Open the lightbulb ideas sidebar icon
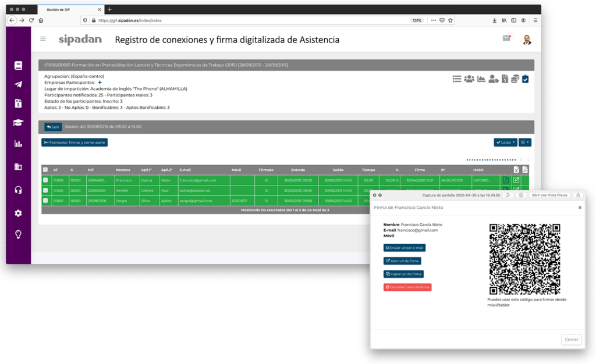The height and width of the screenshot is (364, 596). [x=18, y=234]
